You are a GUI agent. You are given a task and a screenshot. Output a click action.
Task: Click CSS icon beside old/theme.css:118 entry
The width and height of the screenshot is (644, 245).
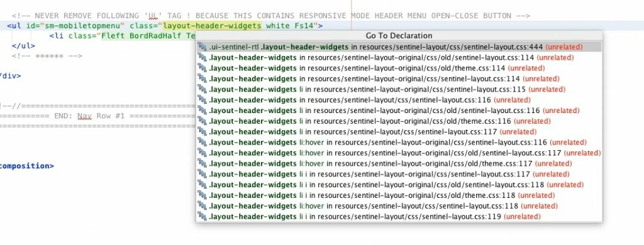pos(202,195)
